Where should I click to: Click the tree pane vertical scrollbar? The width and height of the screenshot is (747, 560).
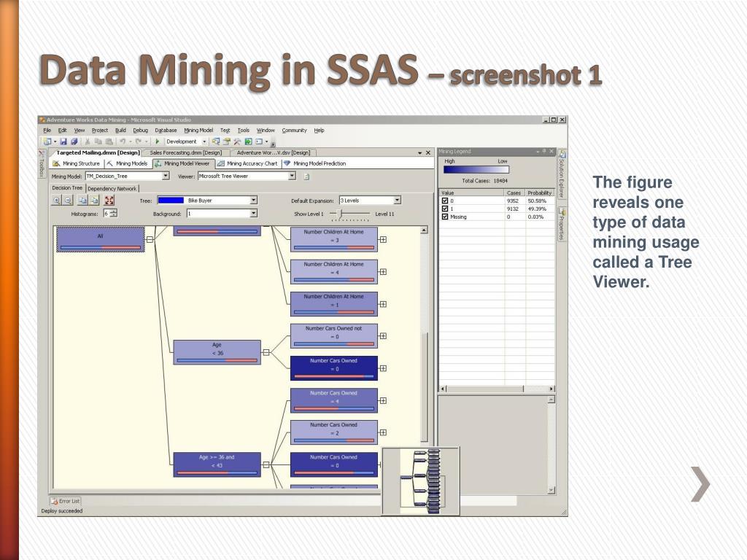click(x=424, y=386)
